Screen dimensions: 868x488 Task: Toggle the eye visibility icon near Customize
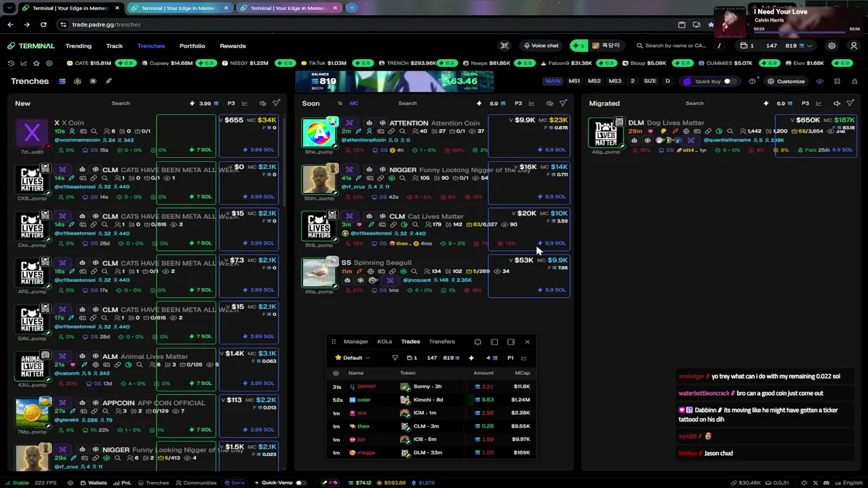tap(819, 81)
